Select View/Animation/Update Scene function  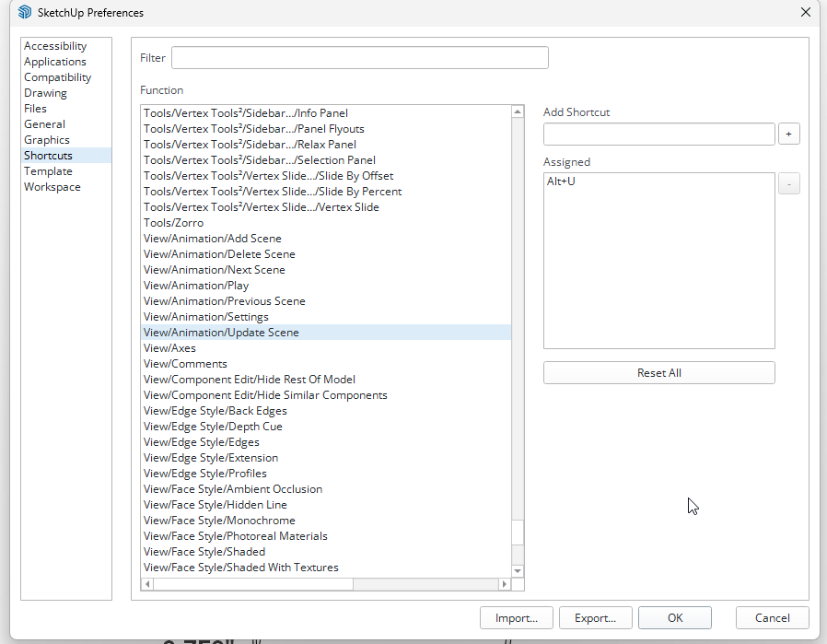click(327, 333)
